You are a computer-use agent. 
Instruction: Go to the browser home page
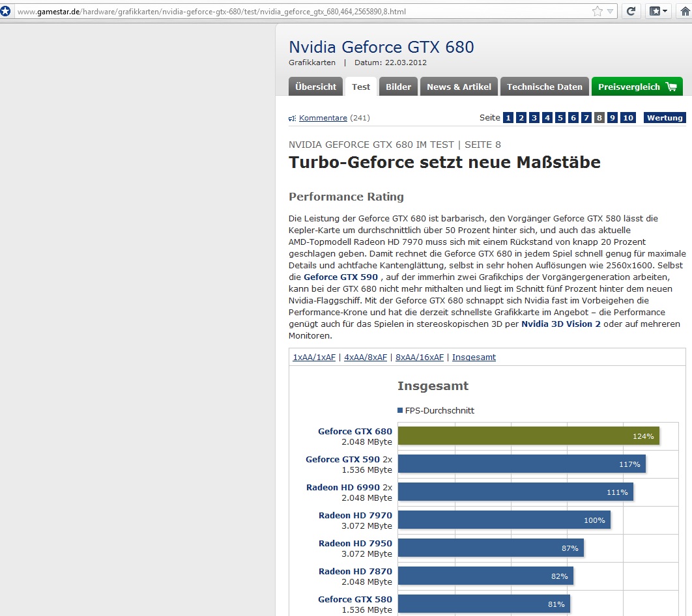684,12
